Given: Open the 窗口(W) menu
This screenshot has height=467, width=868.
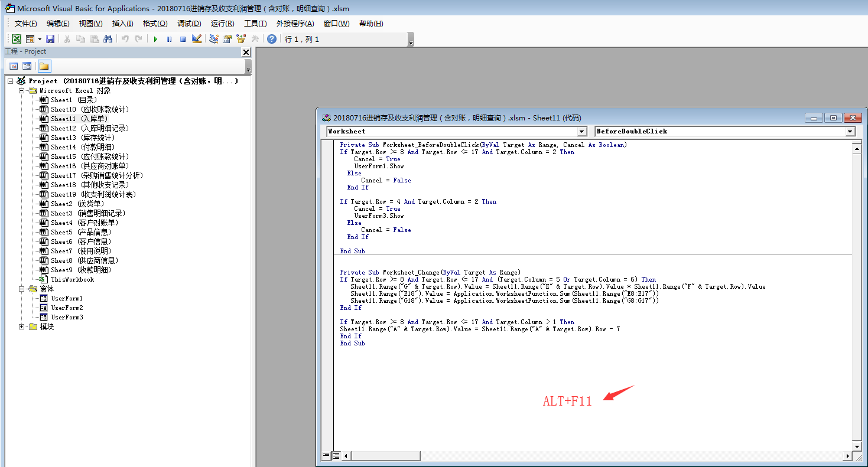Looking at the screenshot, I should click(336, 24).
